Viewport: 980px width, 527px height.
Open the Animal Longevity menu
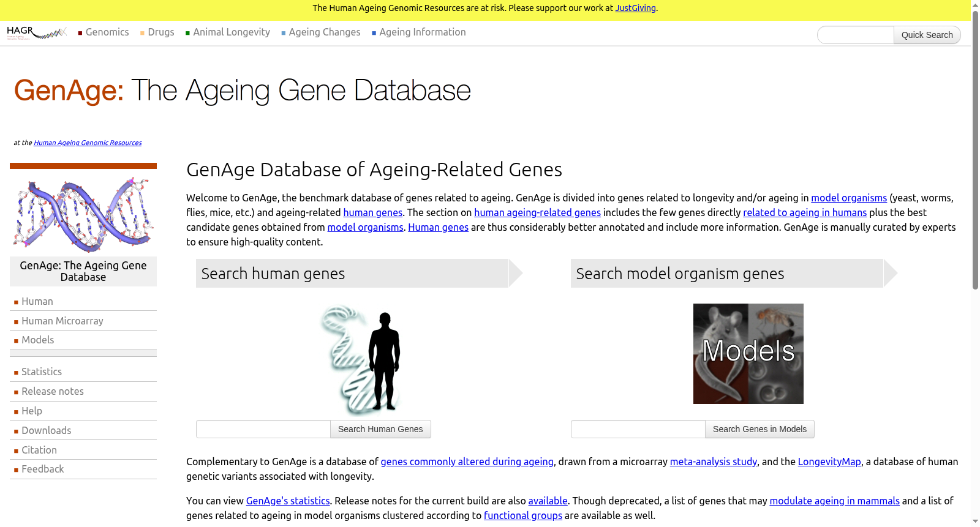coord(228,32)
